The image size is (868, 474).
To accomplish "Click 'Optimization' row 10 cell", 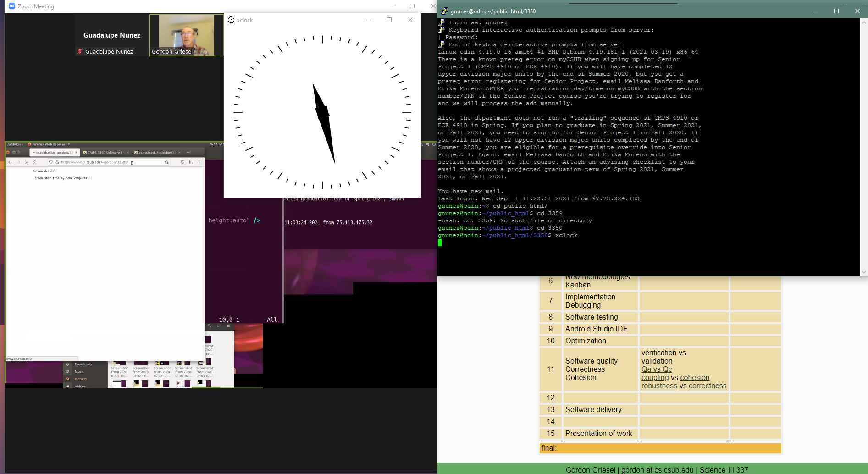I will click(600, 341).
